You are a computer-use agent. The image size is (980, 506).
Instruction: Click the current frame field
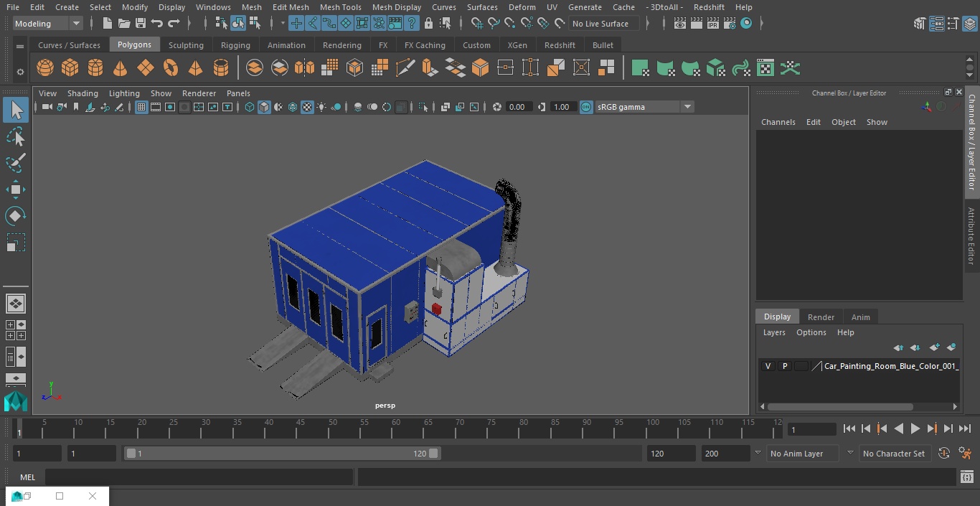tap(812, 429)
